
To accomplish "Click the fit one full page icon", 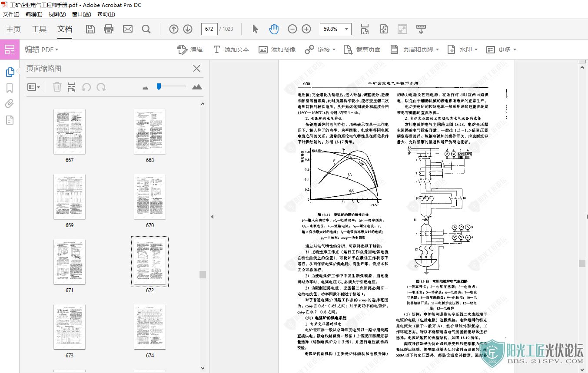I will 384,29.
